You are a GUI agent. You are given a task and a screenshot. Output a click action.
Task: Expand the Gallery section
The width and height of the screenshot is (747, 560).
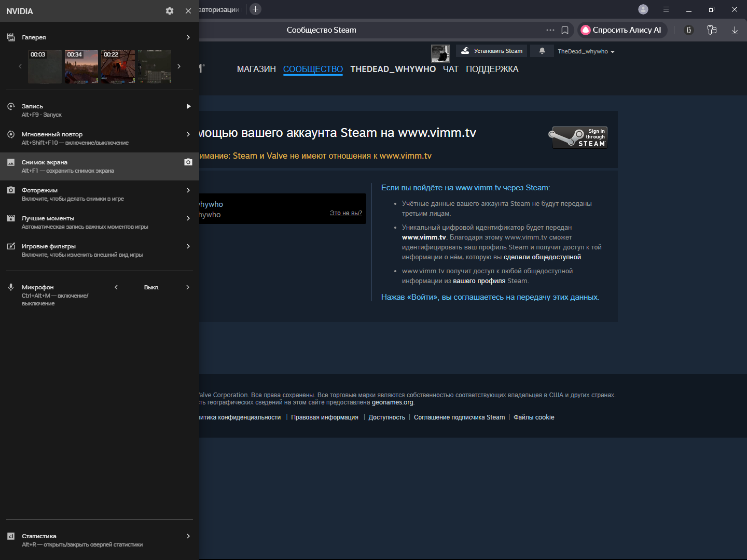point(188,37)
